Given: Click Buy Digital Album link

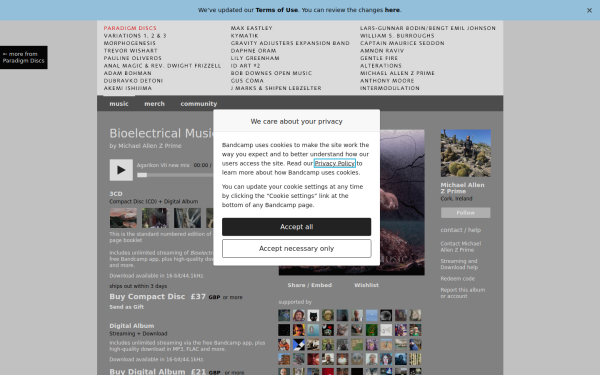Looking at the screenshot, I should click(x=147, y=372).
